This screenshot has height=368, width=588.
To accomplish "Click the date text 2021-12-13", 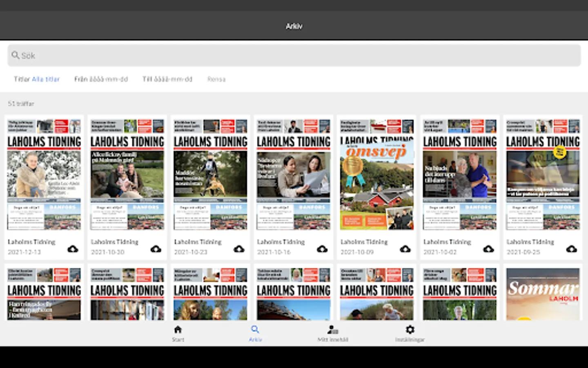I will [x=24, y=252].
